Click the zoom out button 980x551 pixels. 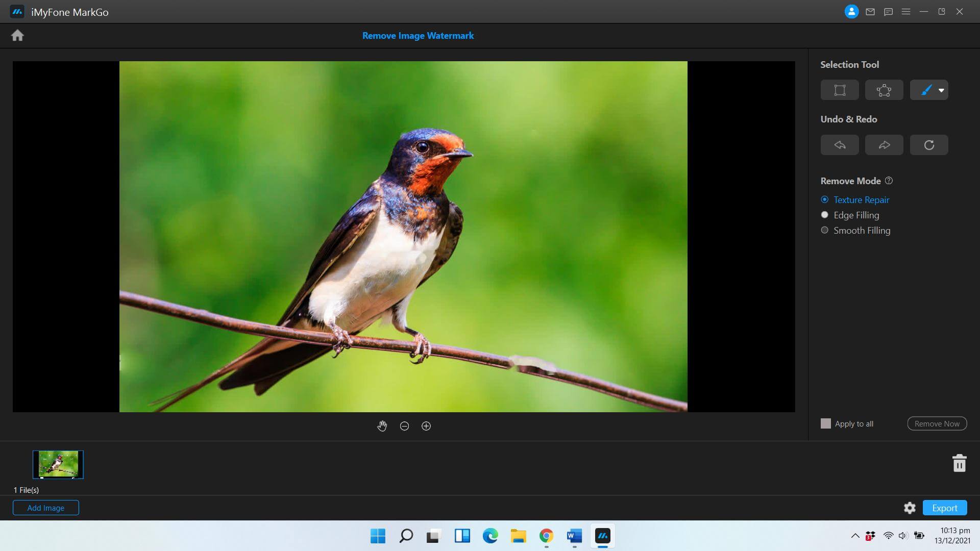click(404, 425)
